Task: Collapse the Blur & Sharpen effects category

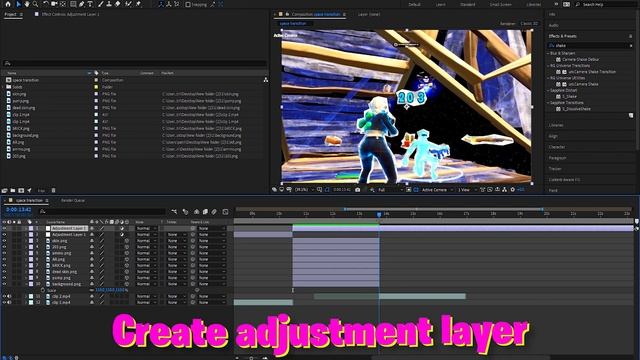Action: 548,53
